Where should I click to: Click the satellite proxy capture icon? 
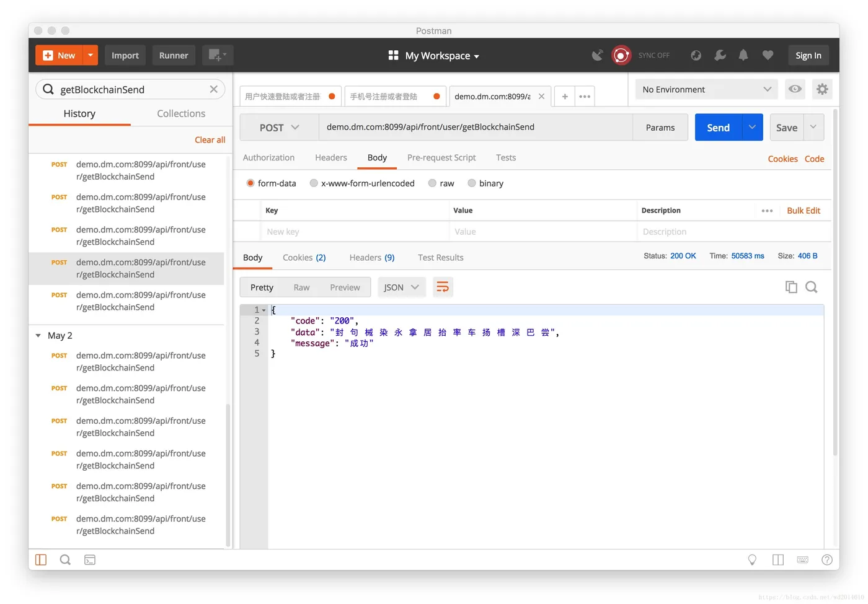(597, 56)
